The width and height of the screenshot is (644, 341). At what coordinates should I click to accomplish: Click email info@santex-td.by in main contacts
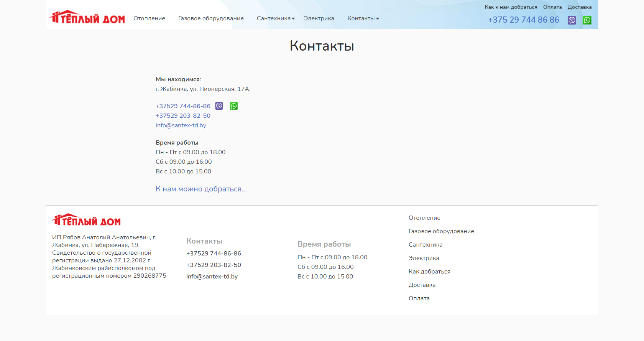[x=181, y=125]
